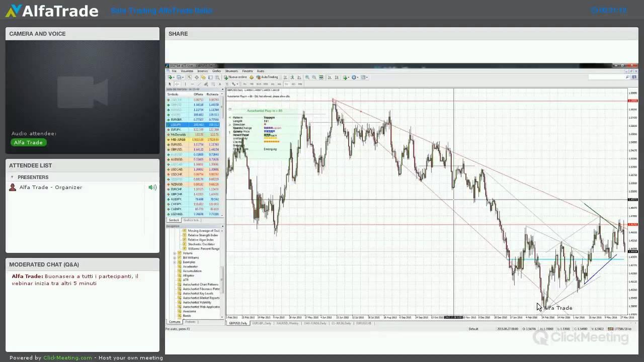Toggle the Terminal toolbar icon
The width and height of the screenshot is (644, 362).
tap(210, 77)
